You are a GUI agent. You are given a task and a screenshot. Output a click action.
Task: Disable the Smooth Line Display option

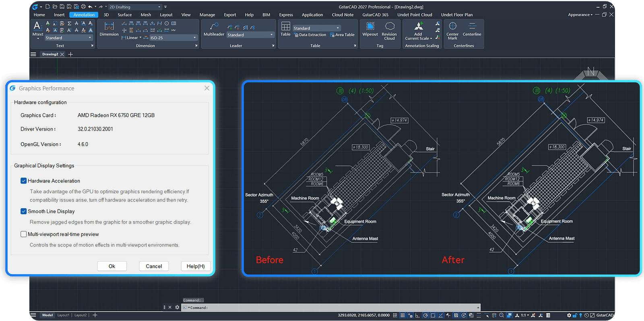(24, 211)
